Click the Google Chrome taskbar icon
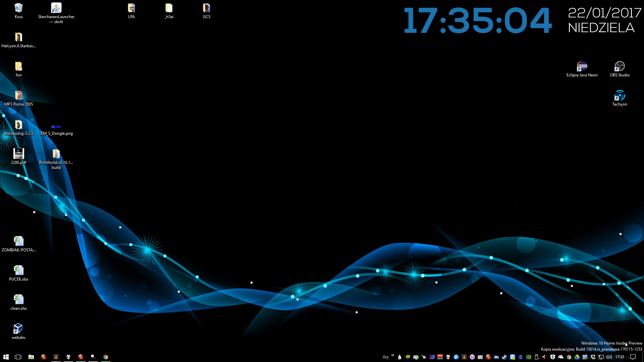Viewport: 644px width, 362px height. coord(106,357)
